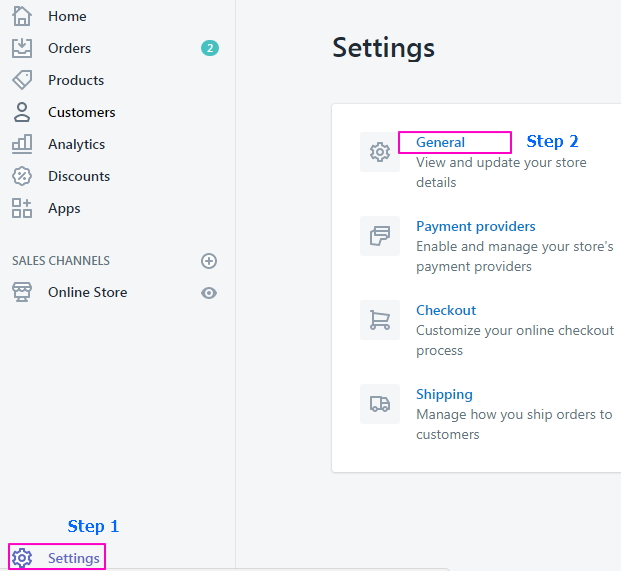Click the Products tag icon
The width and height of the screenshot is (621, 571).
coord(22,80)
